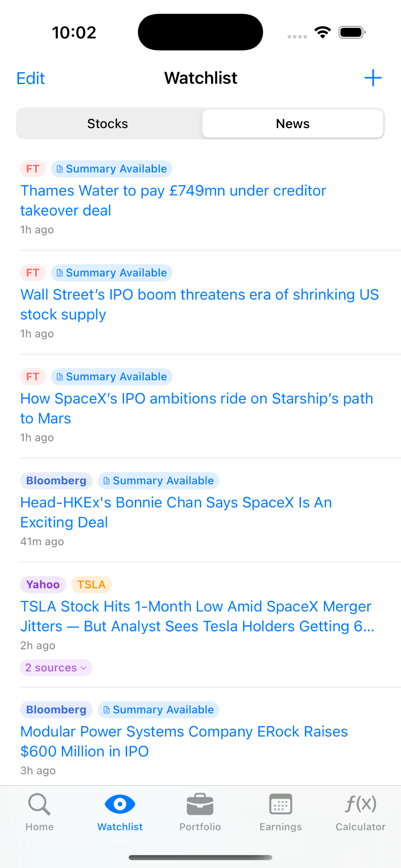The width and height of the screenshot is (401, 868).
Task: Tap Summary Available badge on ERock article
Action: [x=159, y=710]
